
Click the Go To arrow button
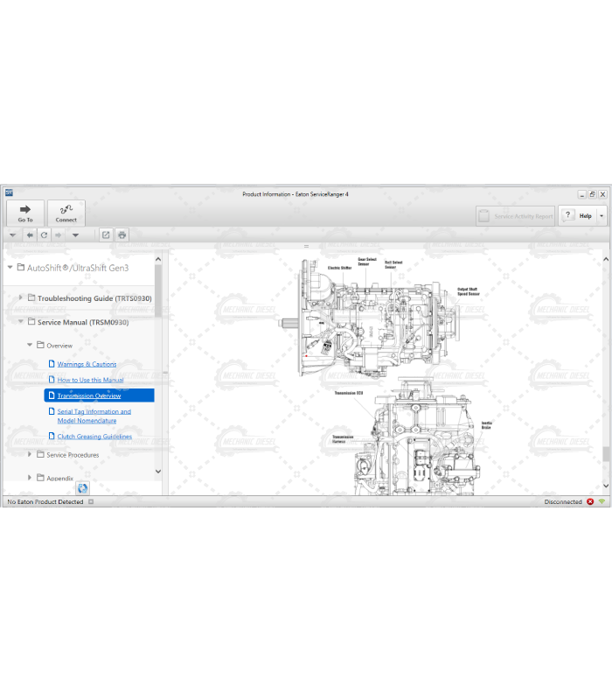pyautogui.click(x=25, y=213)
